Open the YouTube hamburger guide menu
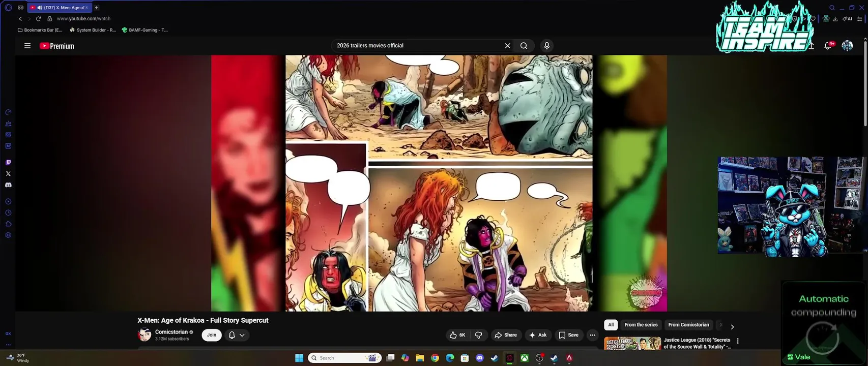 coord(27,46)
